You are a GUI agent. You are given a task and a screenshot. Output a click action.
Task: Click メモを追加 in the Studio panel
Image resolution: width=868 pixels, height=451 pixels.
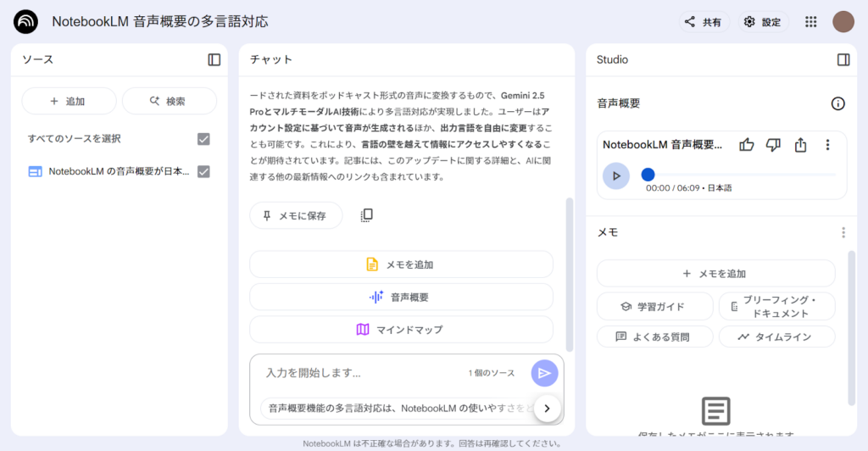coord(715,273)
